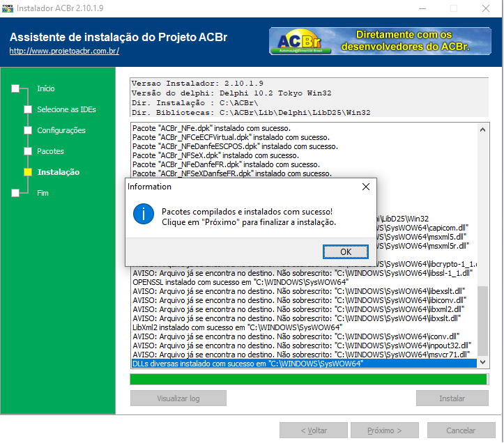This screenshot has height=443, width=504.
Task: Click the white box next to Configurações
Action: [28, 130]
